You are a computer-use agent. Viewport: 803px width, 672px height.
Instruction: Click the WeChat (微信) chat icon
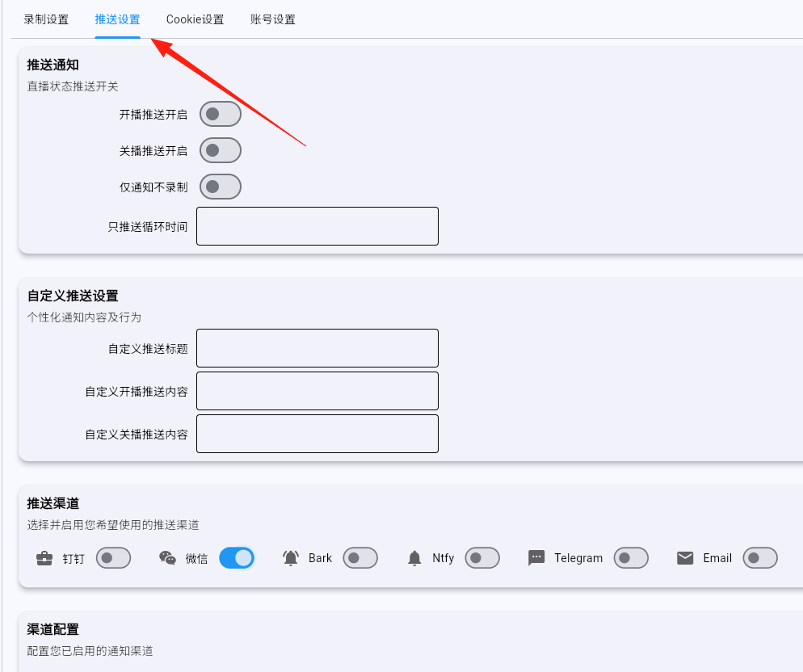167,558
